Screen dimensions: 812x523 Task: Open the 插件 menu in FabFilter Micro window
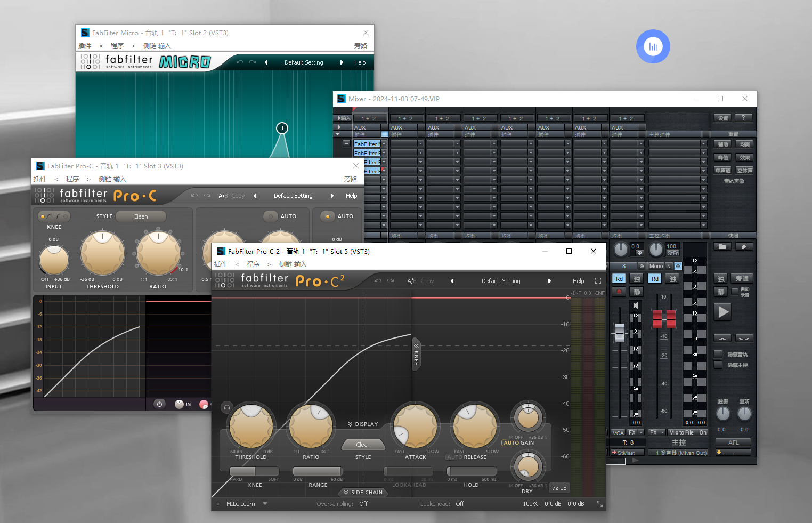(x=85, y=46)
